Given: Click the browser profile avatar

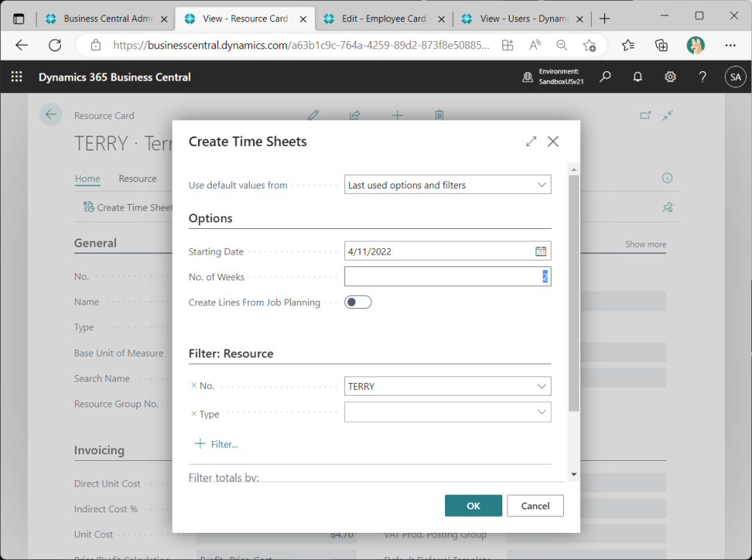Looking at the screenshot, I should [695, 46].
